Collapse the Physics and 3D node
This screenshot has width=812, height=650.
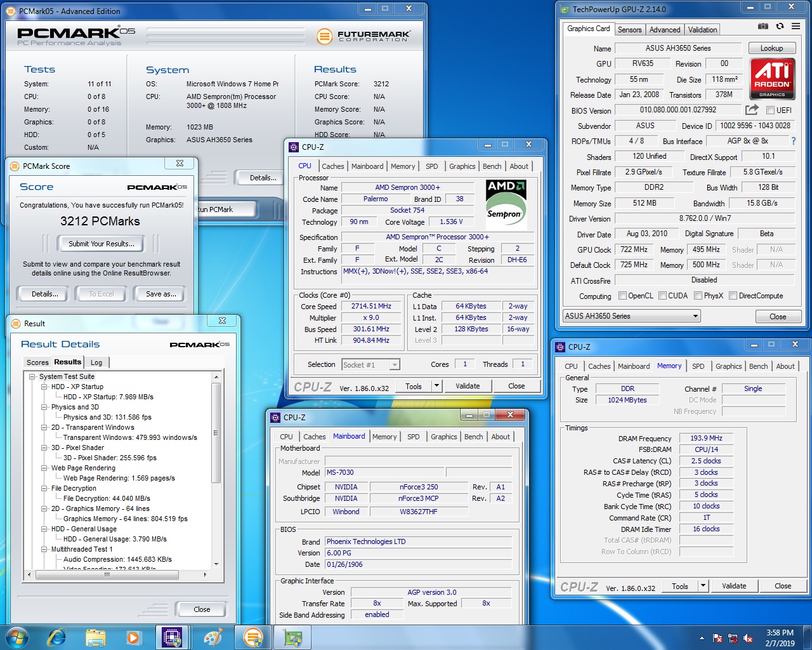point(44,407)
